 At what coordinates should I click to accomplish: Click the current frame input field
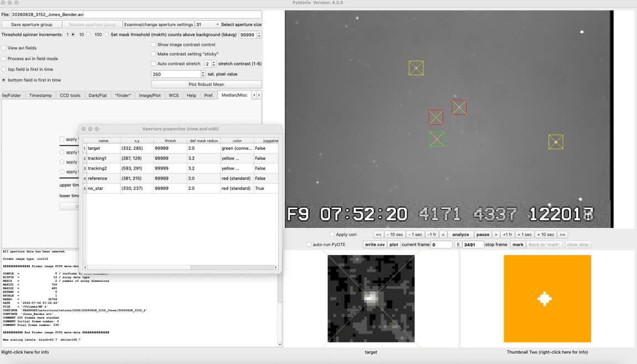[441, 245]
